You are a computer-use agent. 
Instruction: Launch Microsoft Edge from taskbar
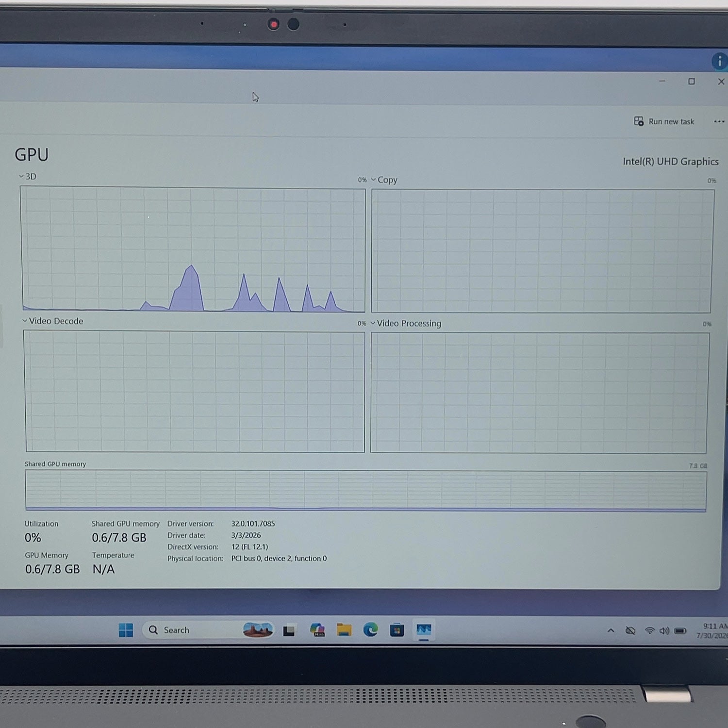[370, 630]
